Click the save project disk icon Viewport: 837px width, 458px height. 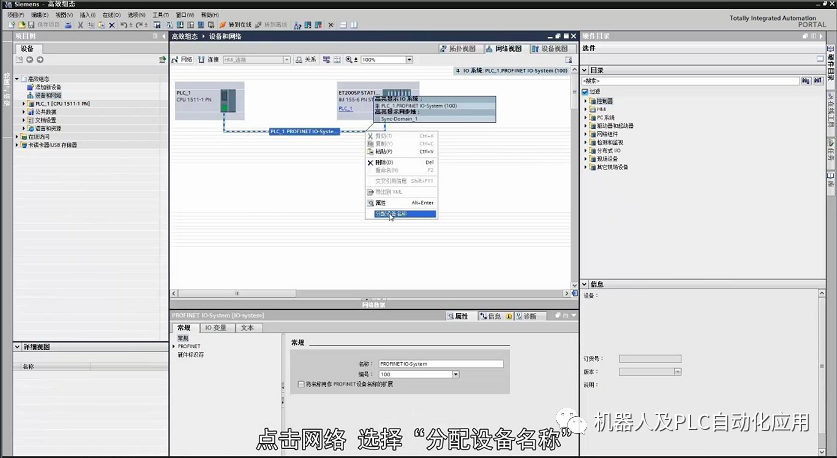(x=31, y=25)
